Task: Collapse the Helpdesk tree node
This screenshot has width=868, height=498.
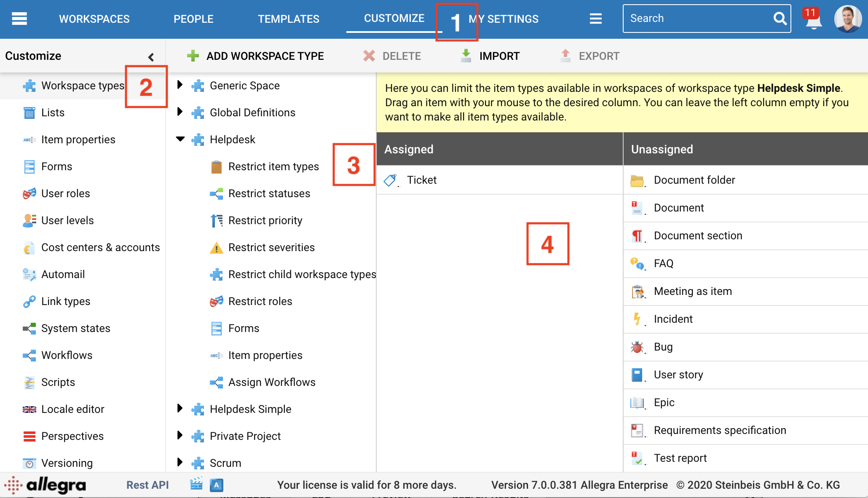Action: point(180,139)
